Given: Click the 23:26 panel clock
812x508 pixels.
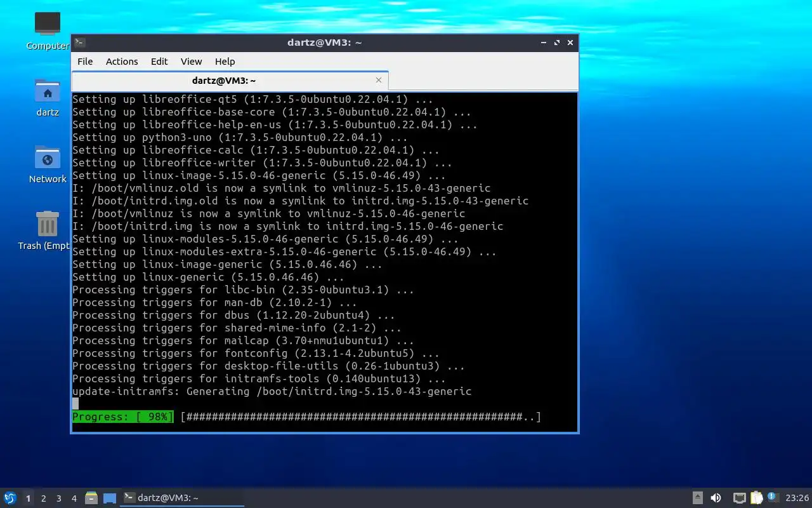Looking at the screenshot, I should [797, 498].
